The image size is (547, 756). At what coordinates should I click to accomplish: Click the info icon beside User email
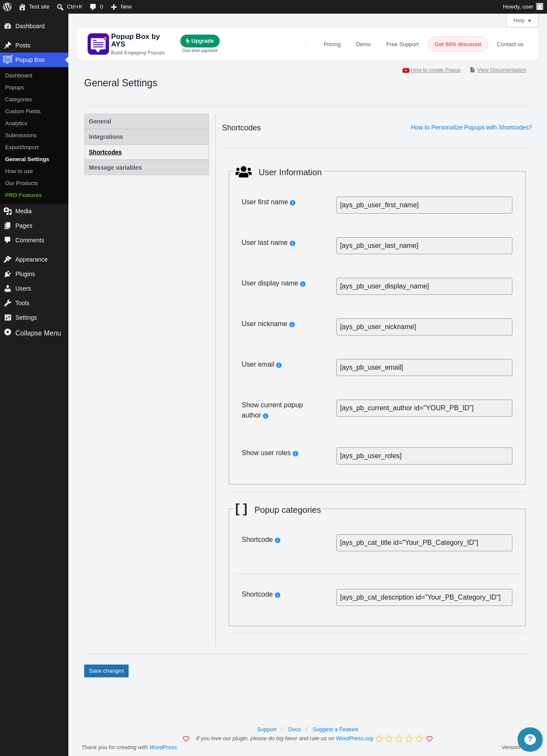tap(279, 365)
